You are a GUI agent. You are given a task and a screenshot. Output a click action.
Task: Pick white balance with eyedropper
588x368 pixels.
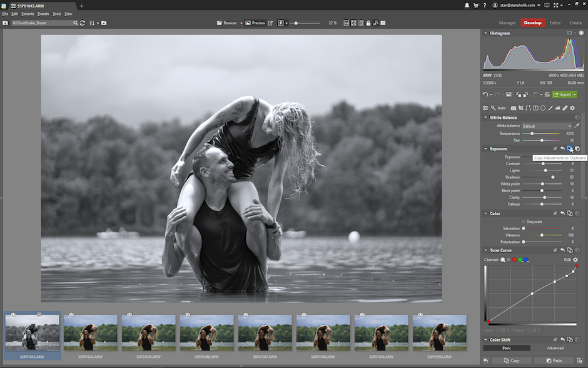coord(577,126)
